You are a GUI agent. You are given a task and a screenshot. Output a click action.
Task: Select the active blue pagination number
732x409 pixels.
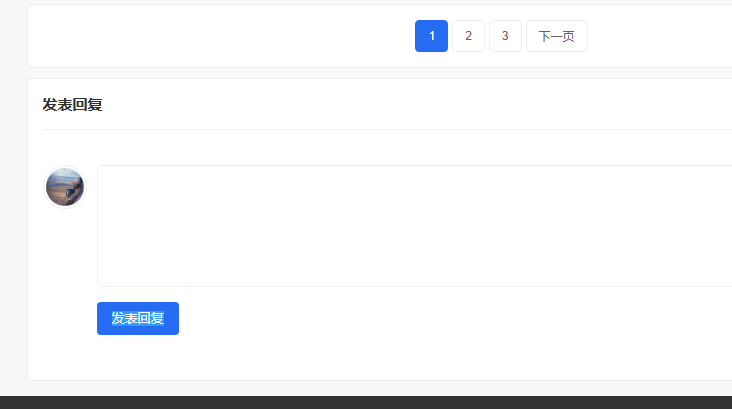pos(431,36)
